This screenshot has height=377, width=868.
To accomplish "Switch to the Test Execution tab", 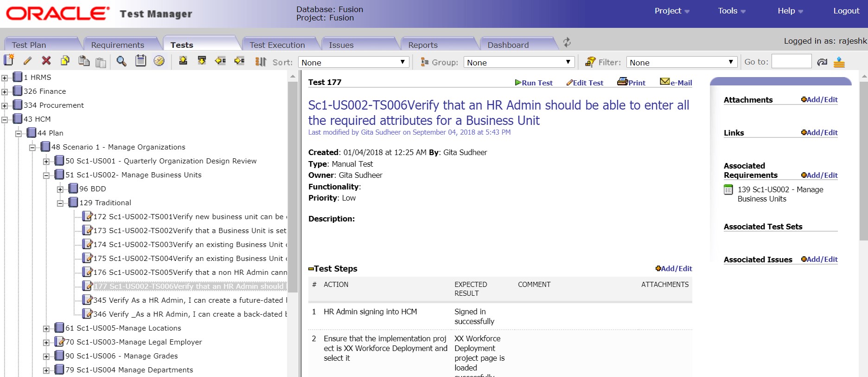I will click(x=277, y=45).
